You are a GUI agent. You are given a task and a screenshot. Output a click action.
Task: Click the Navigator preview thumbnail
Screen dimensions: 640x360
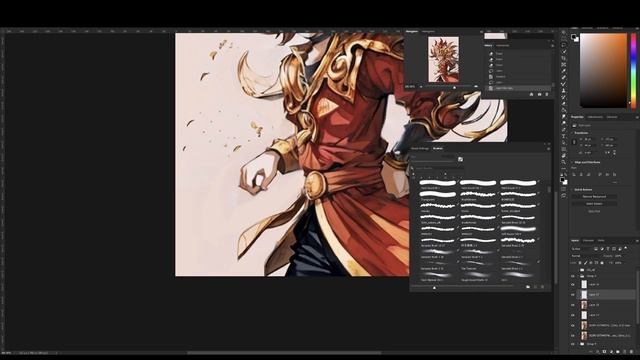pyautogui.click(x=443, y=59)
